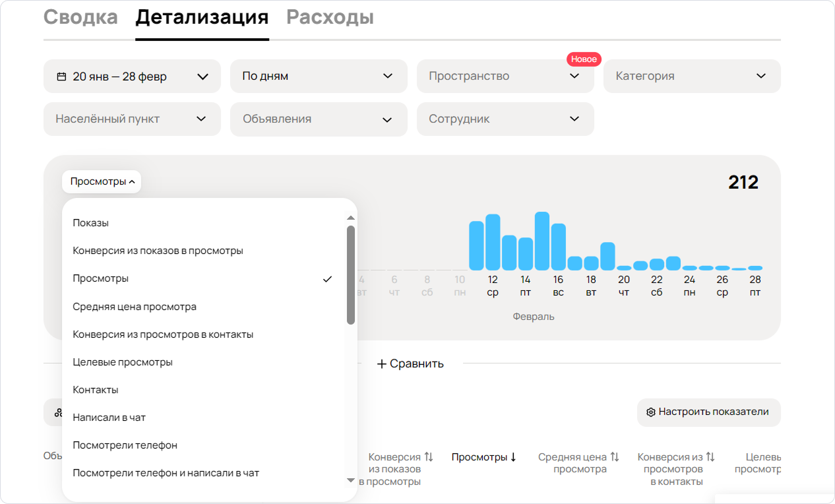Click descending arrow next to Просмотры column header
The height and width of the screenshot is (504, 835).
(x=513, y=457)
